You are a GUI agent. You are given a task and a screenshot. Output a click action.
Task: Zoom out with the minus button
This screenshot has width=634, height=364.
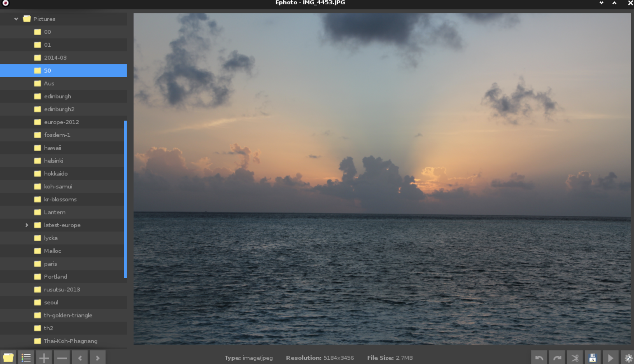click(62, 358)
